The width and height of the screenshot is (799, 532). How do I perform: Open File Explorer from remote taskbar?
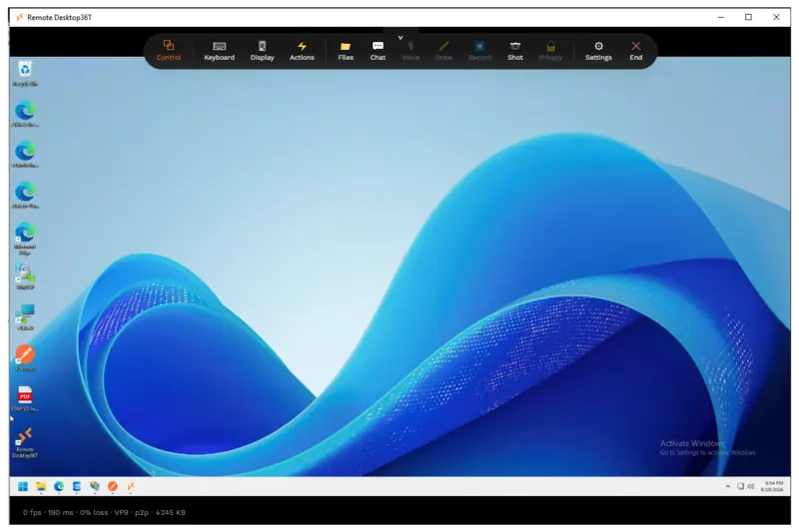point(41,487)
